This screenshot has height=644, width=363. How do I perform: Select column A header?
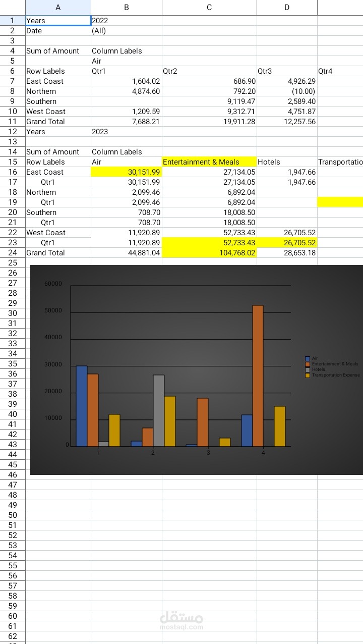58,7
